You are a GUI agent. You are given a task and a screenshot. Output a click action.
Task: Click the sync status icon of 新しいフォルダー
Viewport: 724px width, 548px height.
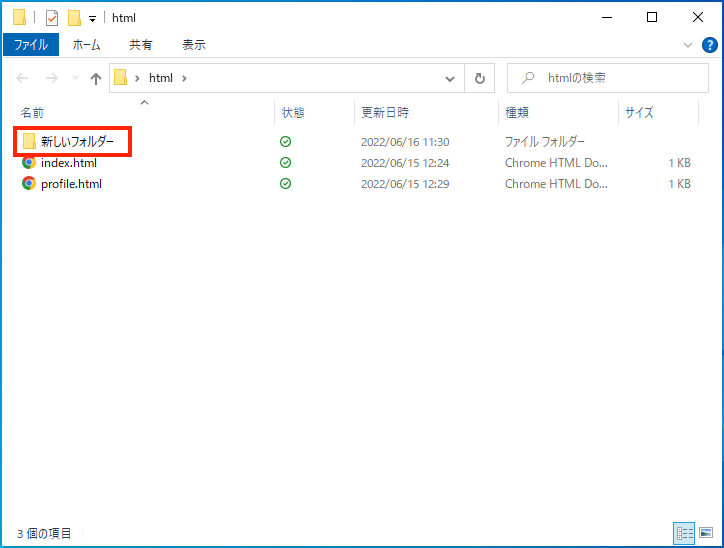[285, 142]
